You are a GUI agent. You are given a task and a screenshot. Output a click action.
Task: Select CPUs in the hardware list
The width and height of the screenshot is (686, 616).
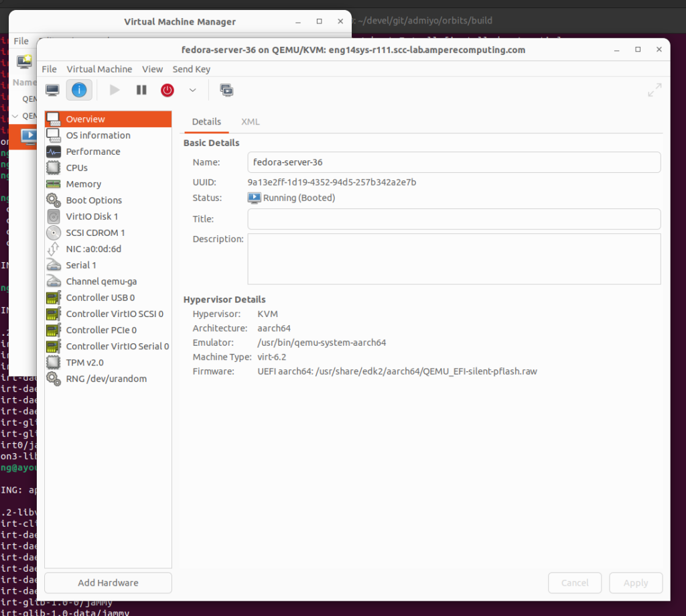tap(108, 168)
